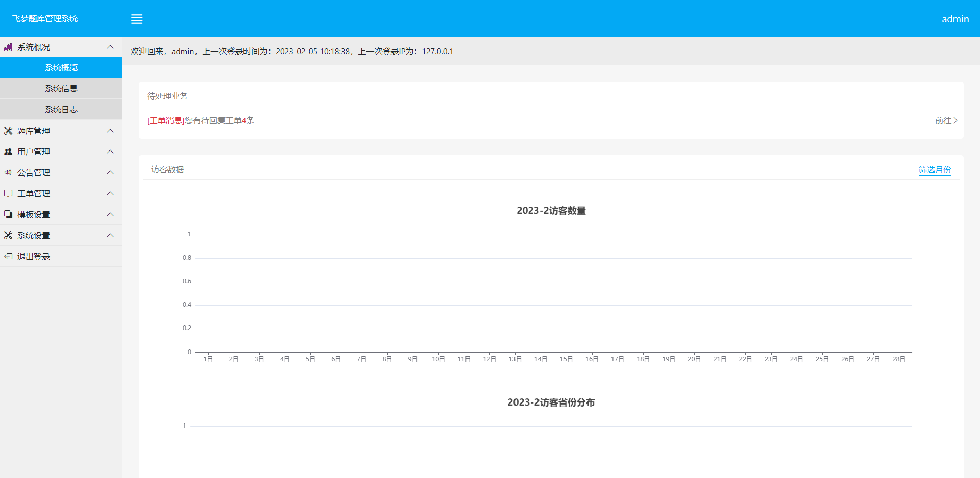Open the 系统日志 submenu item
The image size is (980, 478).
point(61,109)
